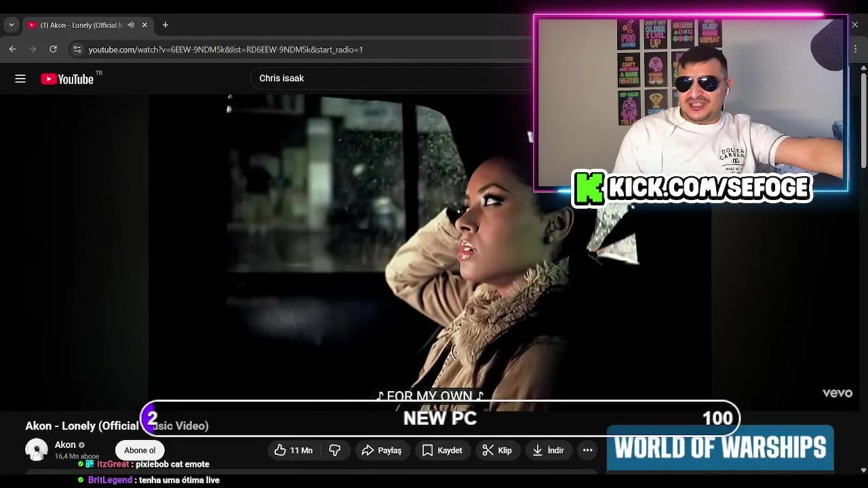Subscribe with the Abone ol button
This screenshot has height=488, width=868.
tap(140, 450)
